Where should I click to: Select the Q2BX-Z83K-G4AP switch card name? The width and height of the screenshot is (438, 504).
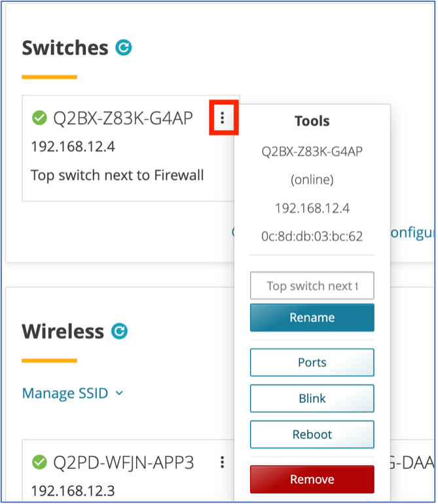click(x=123, y=118)
